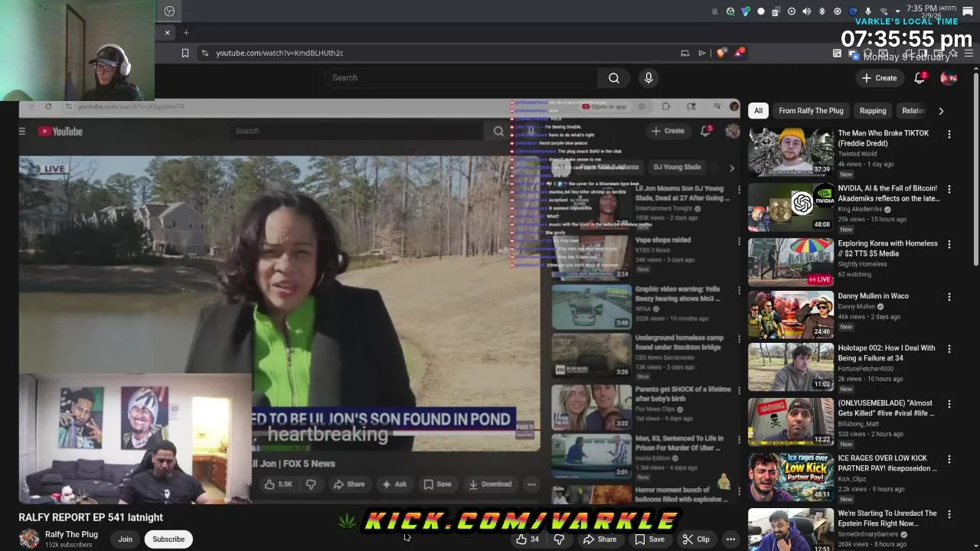The image size is (980, 551).
Task: Click the Create button
Action: (879, 77)
